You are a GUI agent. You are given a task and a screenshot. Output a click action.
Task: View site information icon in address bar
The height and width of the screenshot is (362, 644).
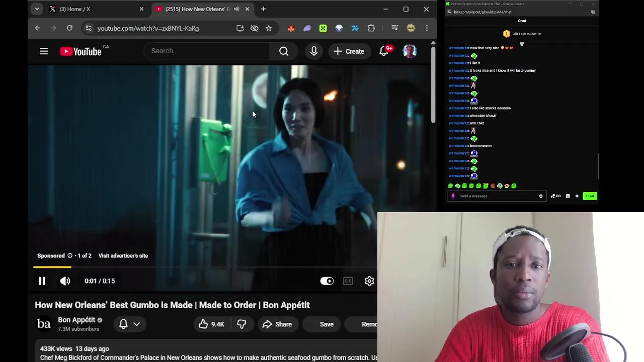click(89, 28)
